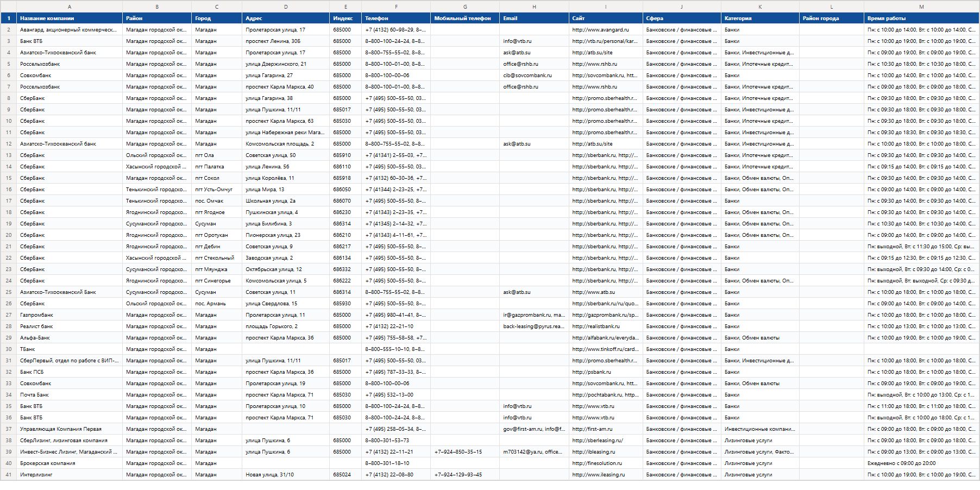
Task: Click phone '+7 (4132) 22–21–10'
Action: (x=396, y=326)
